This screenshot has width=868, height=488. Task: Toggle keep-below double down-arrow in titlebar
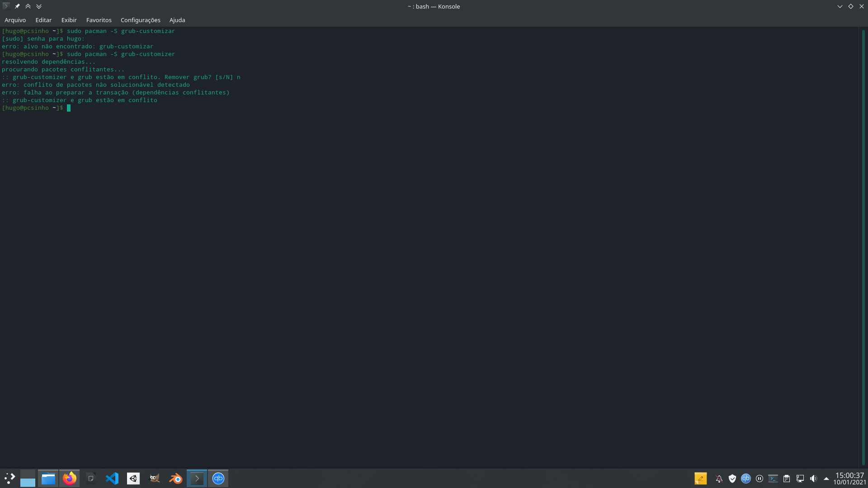pyautogui.click(x=39, y=6)
